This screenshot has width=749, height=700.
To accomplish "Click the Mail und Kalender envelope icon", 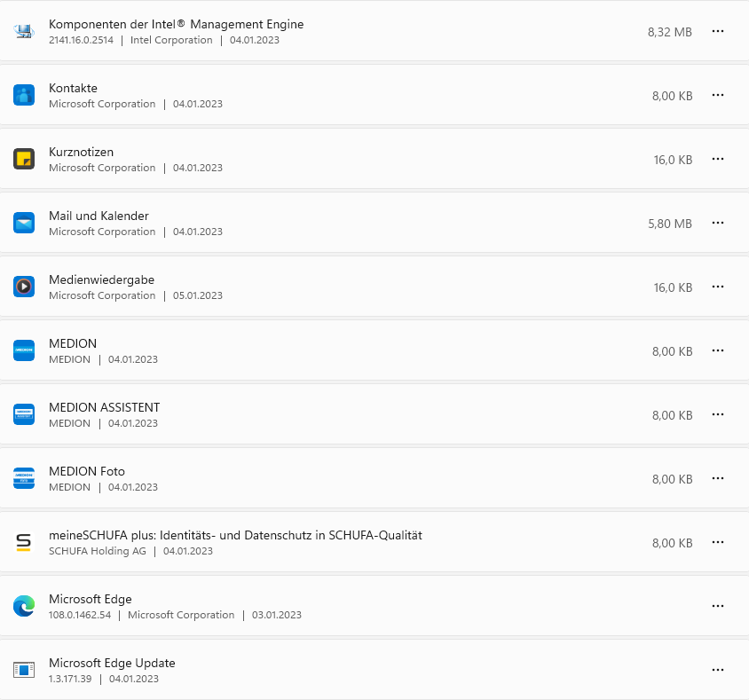I will tap(24, 224).
